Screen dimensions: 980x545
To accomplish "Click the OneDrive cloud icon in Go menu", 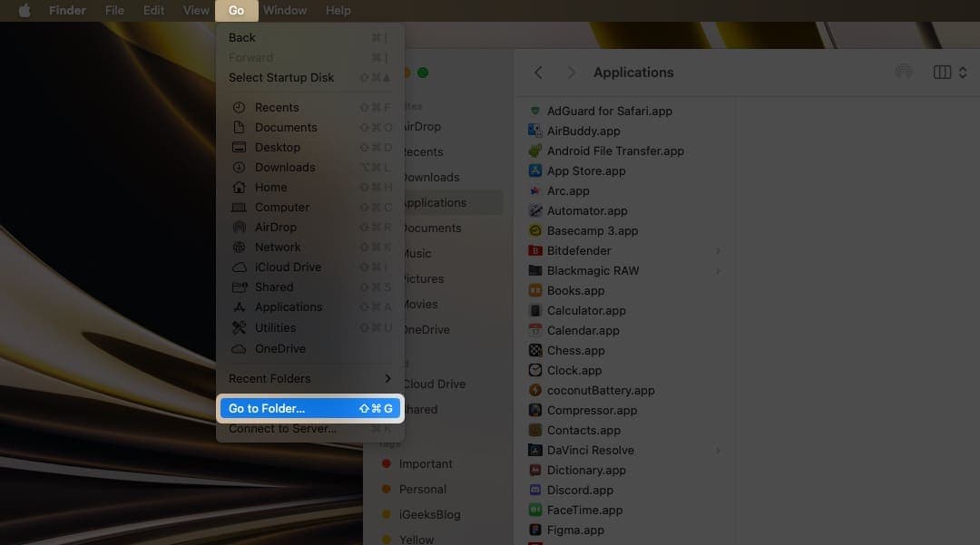I will pyautogui.click(x=239, y=349).
